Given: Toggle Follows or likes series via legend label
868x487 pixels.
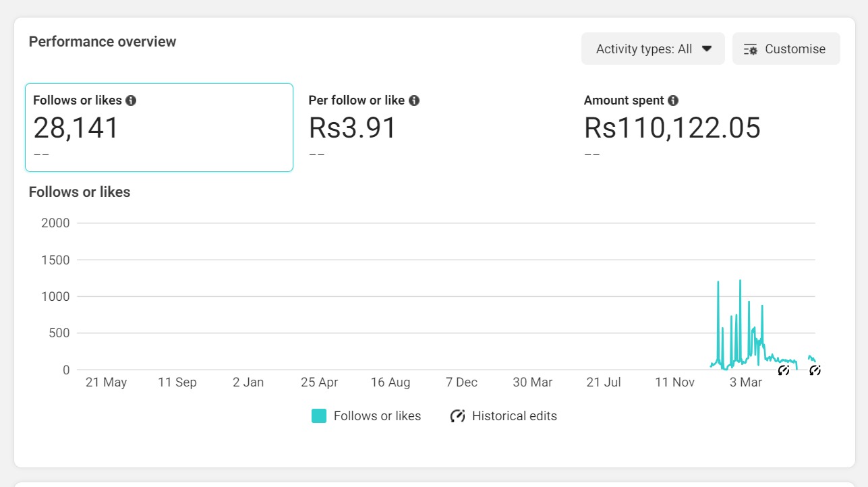Looking at the screenshot, I should click(x=377, y=416).
